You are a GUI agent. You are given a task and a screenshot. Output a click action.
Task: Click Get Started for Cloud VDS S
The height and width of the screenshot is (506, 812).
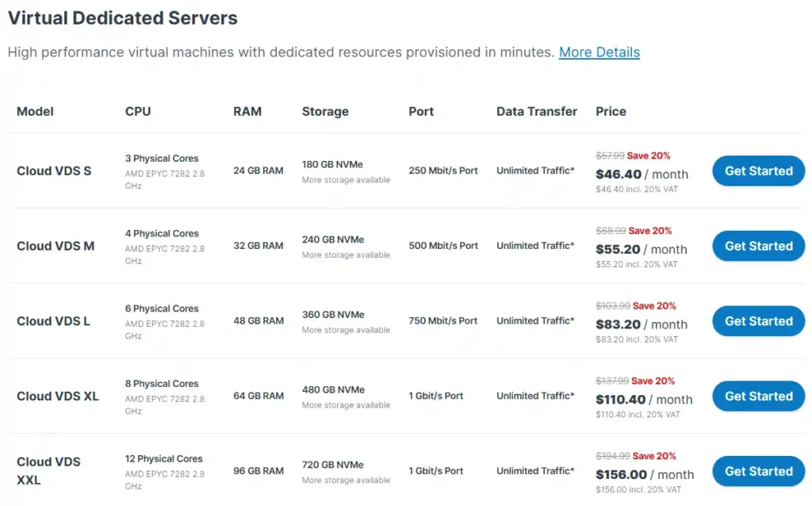click(757, 171)
